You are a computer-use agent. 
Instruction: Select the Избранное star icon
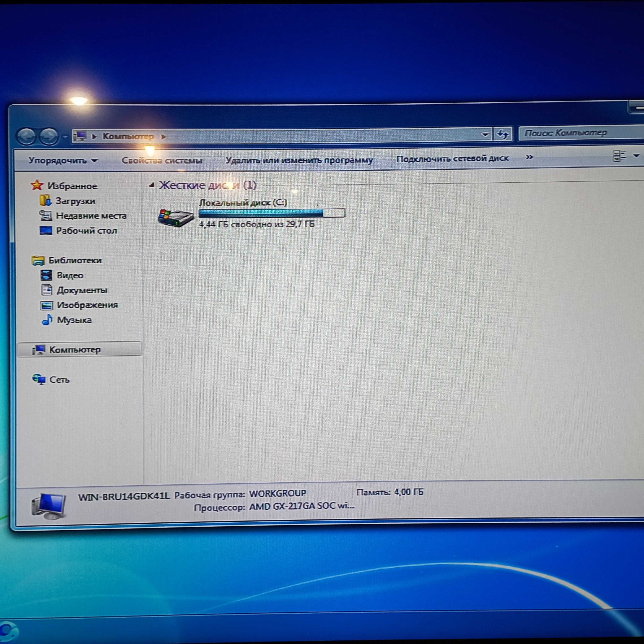[37, 185]
